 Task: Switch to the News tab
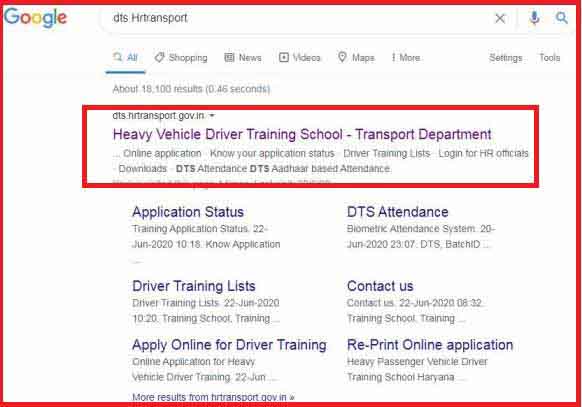click(x=243, y=58)
